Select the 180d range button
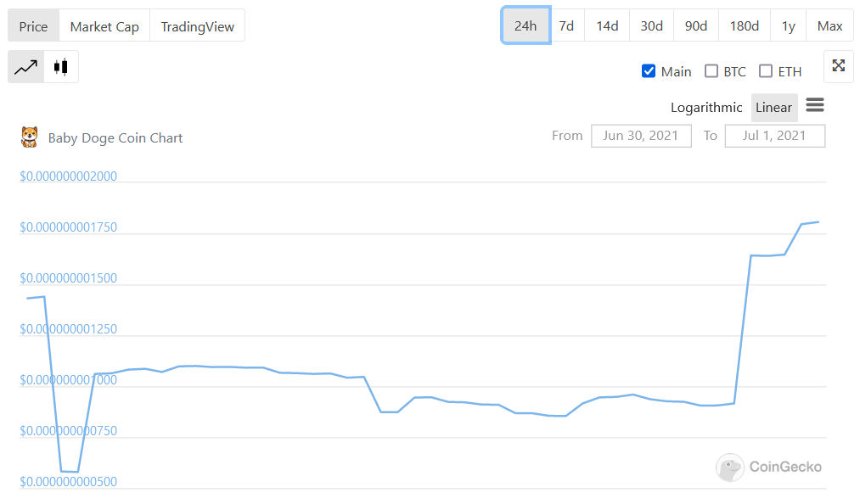This screenshot has width=860, height=504. click(x=744, y=25)
